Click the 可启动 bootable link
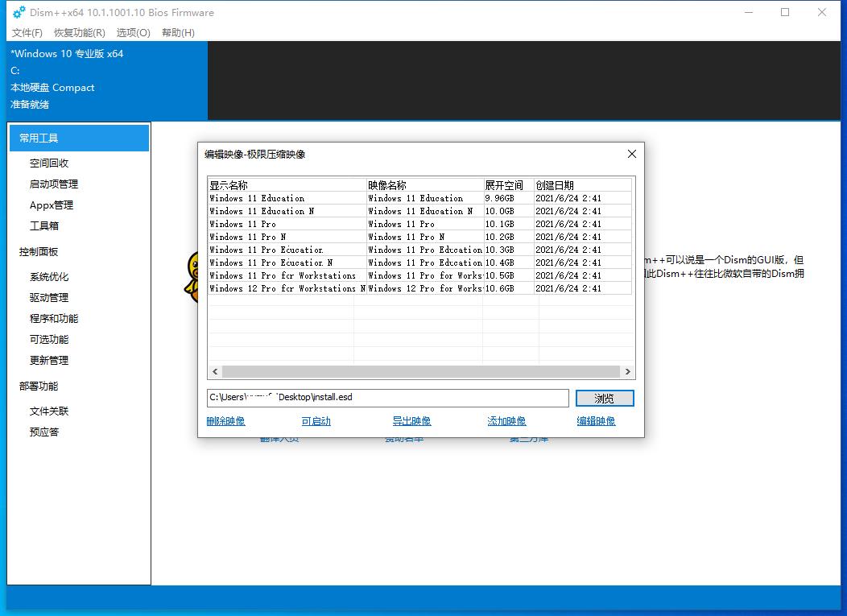 click(x=316, y=420)
